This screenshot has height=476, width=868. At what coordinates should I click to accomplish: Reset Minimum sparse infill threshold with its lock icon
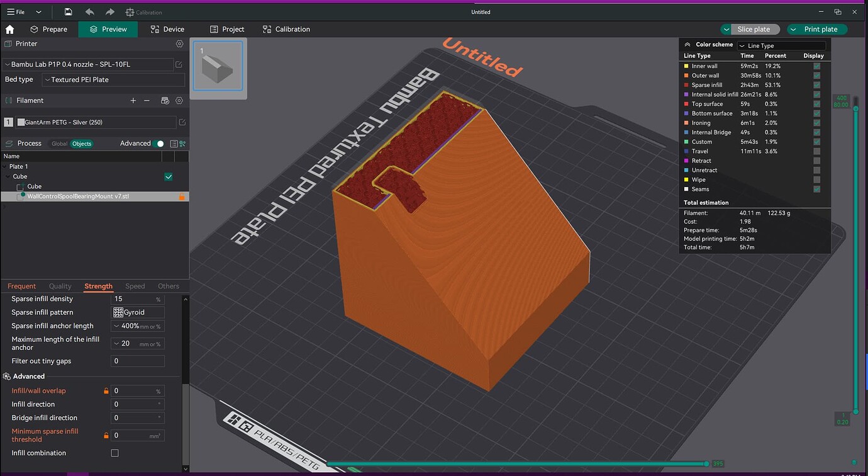pyautogui.click(x=106, y=435)
